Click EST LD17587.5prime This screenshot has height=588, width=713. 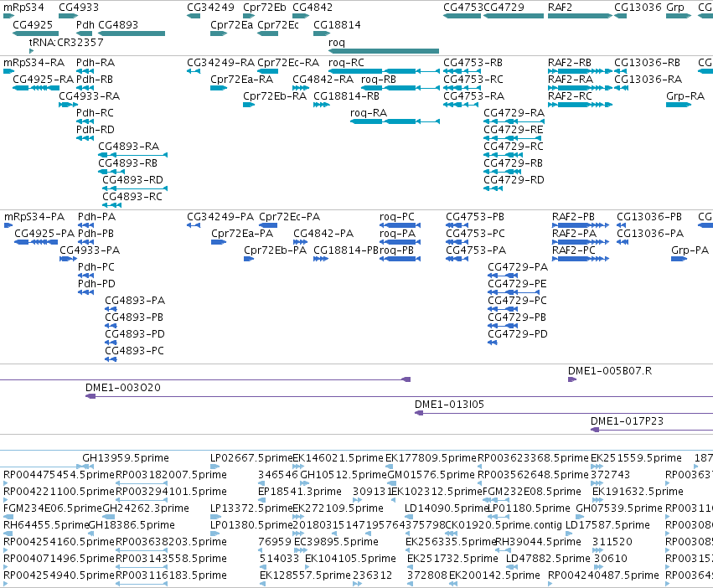click(607, 525)
